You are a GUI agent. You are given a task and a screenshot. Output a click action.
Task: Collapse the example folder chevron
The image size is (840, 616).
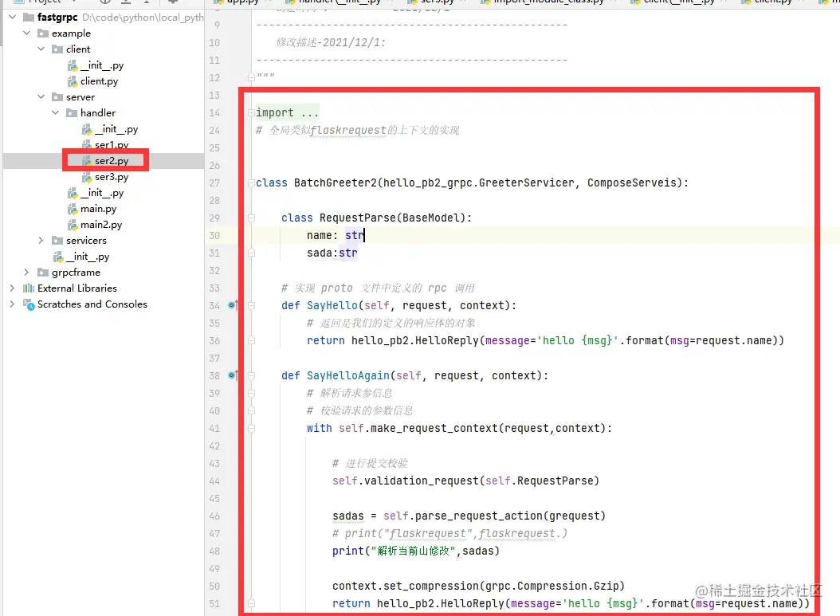click(27, 33)
